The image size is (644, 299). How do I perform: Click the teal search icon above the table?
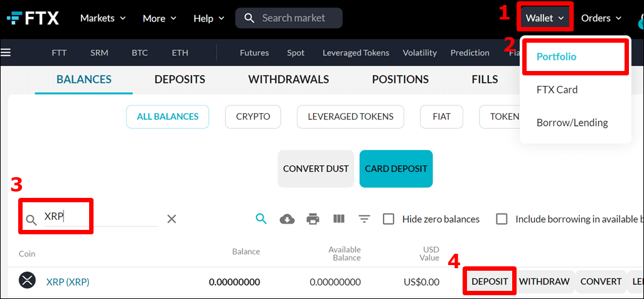point(261,219)
